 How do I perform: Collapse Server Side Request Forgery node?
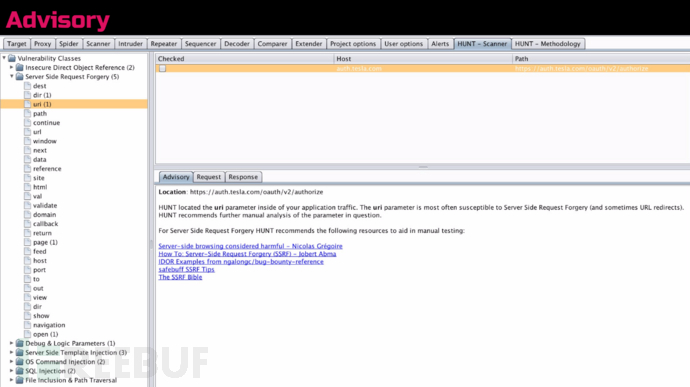coord(11,76)
